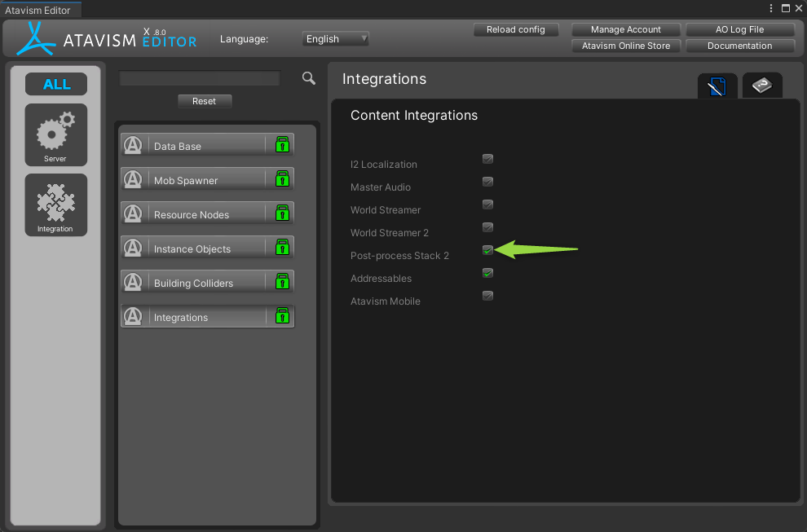Screen dimensions: 807x532
Task: Disable the Post-process Stack 2 checkbox
Action: pos(487,250)
